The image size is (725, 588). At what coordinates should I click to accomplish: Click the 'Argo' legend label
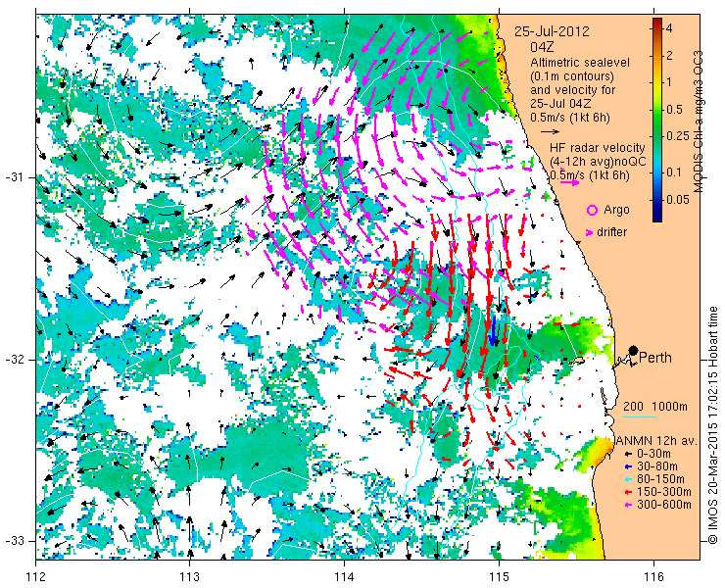[x=616, y=210]
